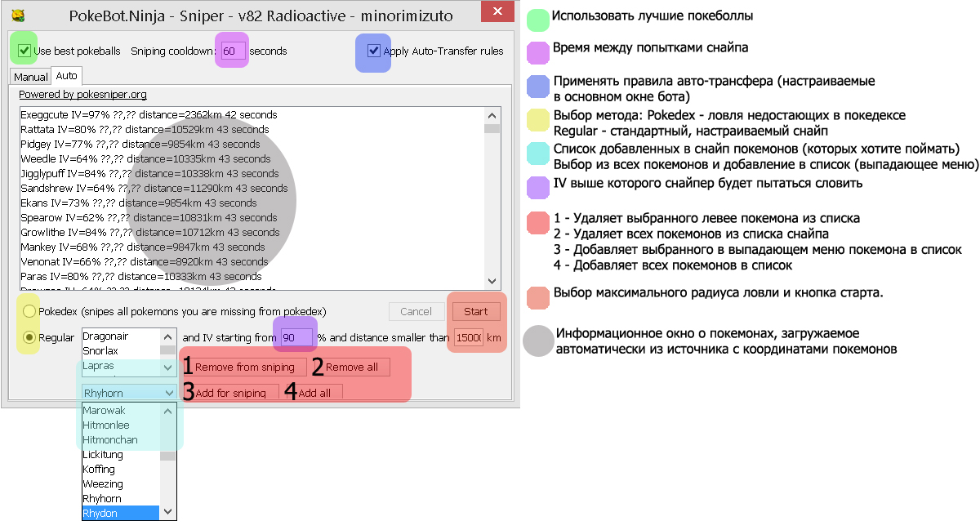Click the up arrow of the pokemon info list scrollbar
The height and width of the screenshot is (530, 980).
(492, 114)
